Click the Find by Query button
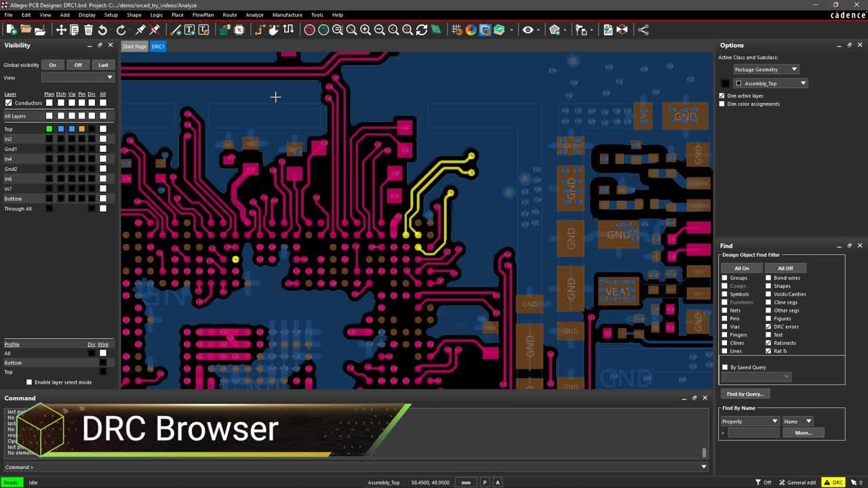Screen dimensions: 868x488 [x=745, y=394]
